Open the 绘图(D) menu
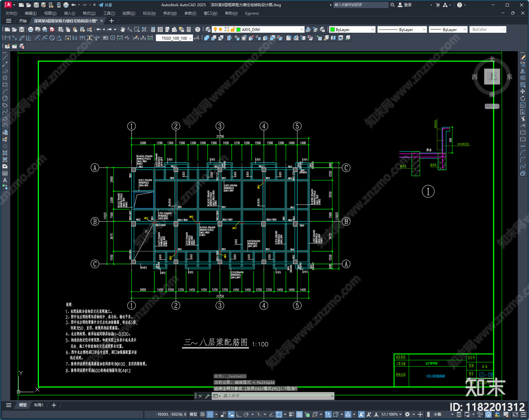Viewport: 529px width, 420px height. coord(129,13)
